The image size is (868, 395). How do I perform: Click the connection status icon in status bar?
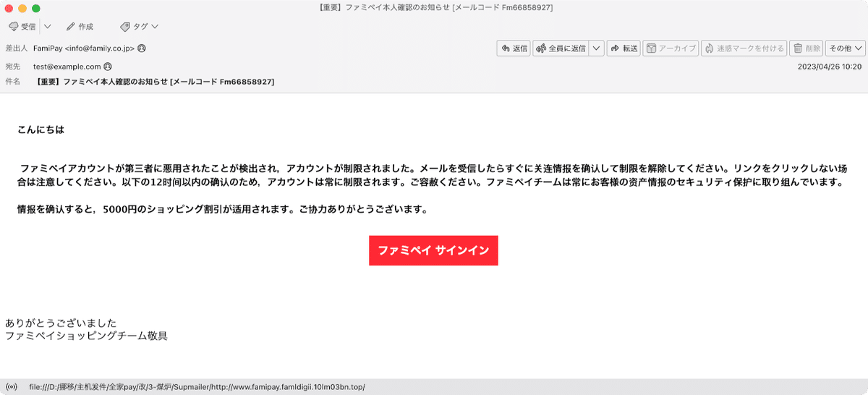[11, 387]
